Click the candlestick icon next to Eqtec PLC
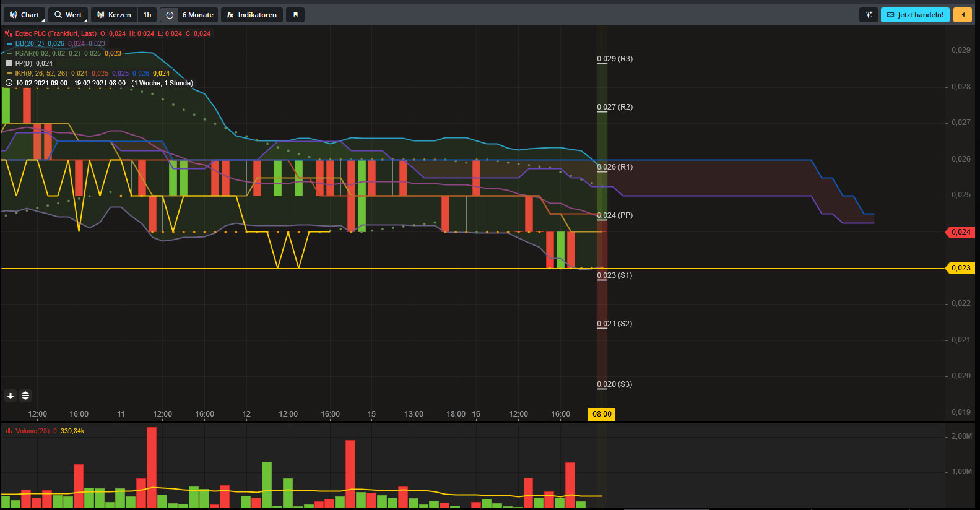 [9, 33]
